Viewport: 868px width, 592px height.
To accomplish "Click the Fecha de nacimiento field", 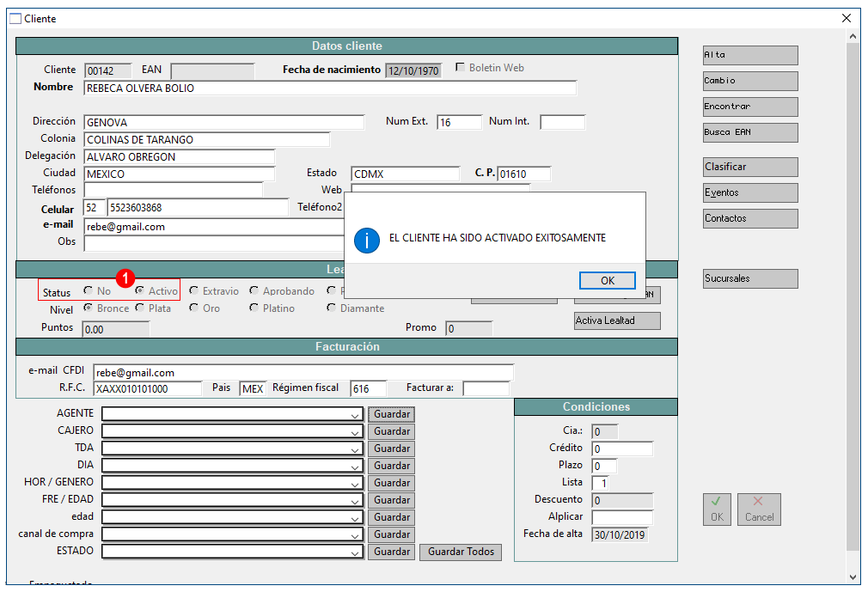I will point(413,70).
